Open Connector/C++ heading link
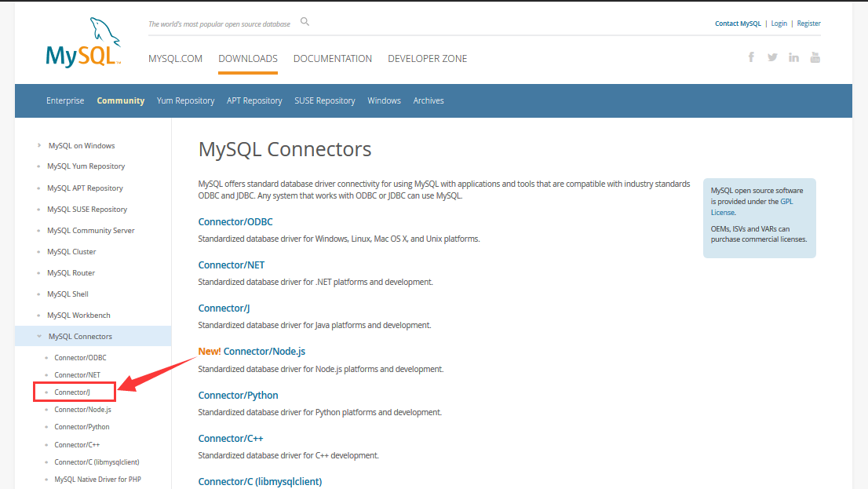This screenshot has height=489, width=868. point(231,438)
